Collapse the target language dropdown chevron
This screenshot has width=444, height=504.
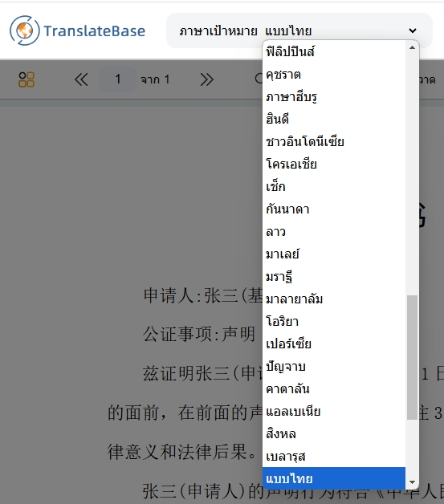click(413, 30)
